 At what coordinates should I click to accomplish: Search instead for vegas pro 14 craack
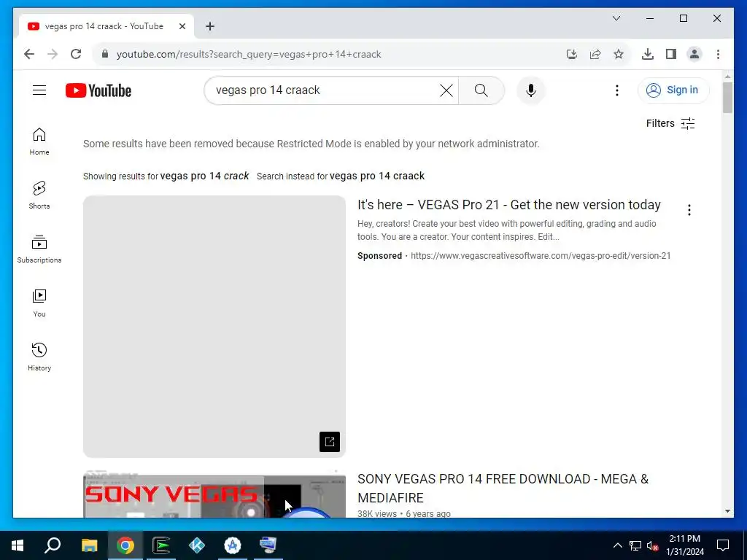[x=377, y=176]
